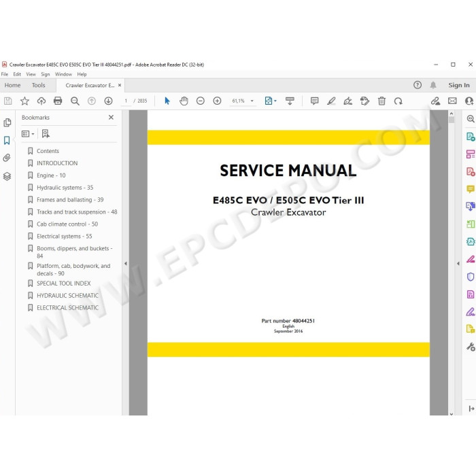The height and width of the screenshot is (476, 476).
Task: Click the Sign In button
Action: (x=459, y=85)
